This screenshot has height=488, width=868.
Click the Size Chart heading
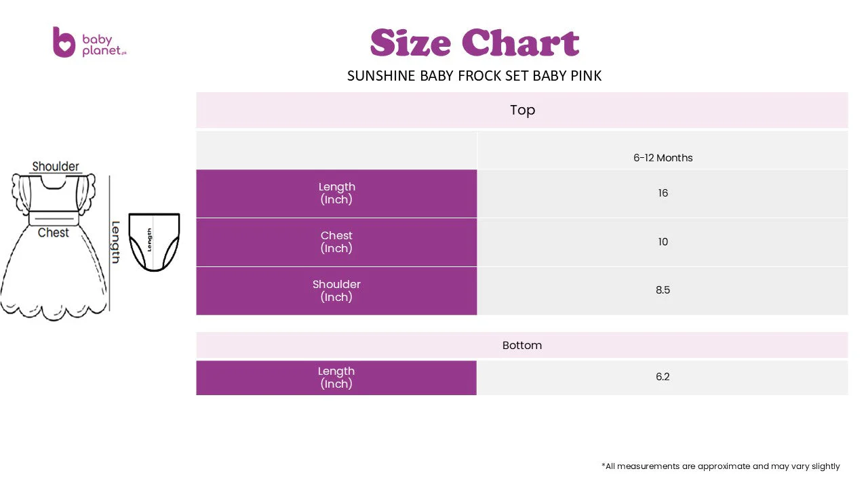[475, 43]
